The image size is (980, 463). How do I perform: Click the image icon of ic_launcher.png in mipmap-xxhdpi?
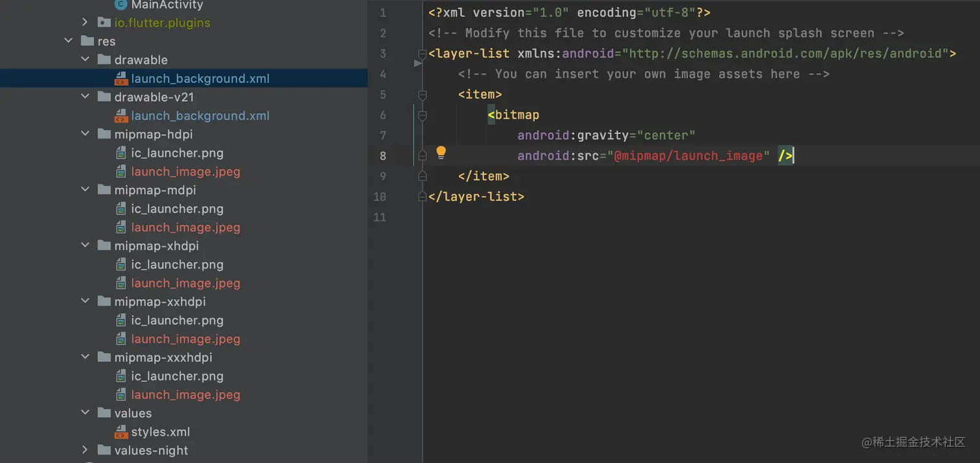121,321
